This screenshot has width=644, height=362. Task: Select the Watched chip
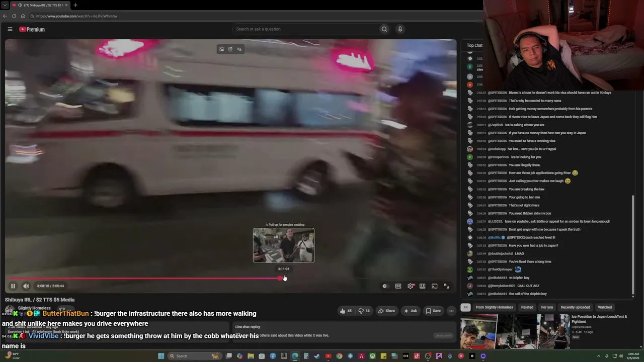pos(605,307)
